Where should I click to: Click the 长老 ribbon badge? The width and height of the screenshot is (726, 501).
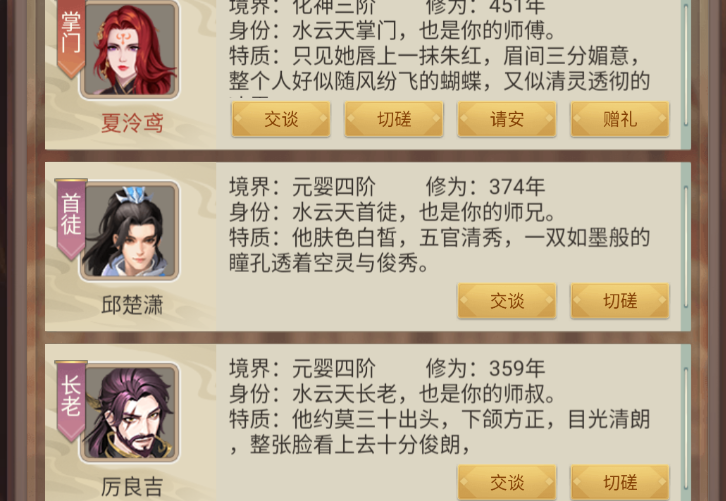(71, 401)
